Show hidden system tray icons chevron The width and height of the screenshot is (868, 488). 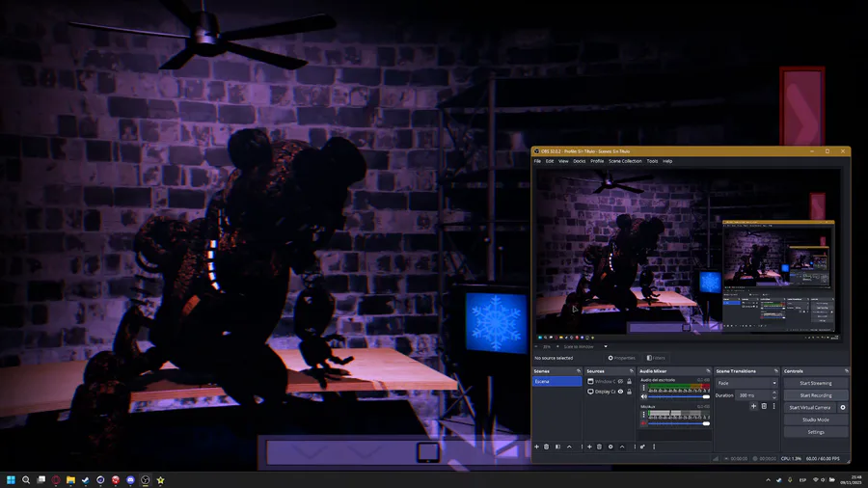768,479
